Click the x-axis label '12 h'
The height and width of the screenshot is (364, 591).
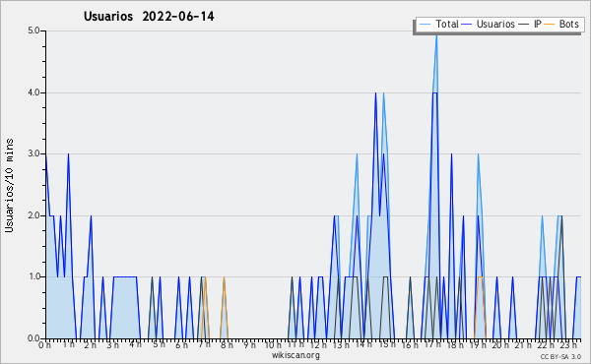pos(318,345)
